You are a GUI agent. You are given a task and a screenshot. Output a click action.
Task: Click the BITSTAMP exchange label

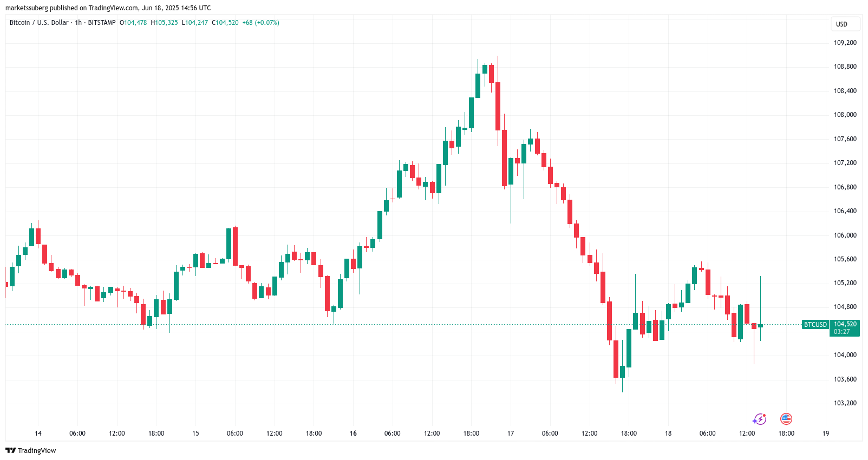click(x=102, y=23)
